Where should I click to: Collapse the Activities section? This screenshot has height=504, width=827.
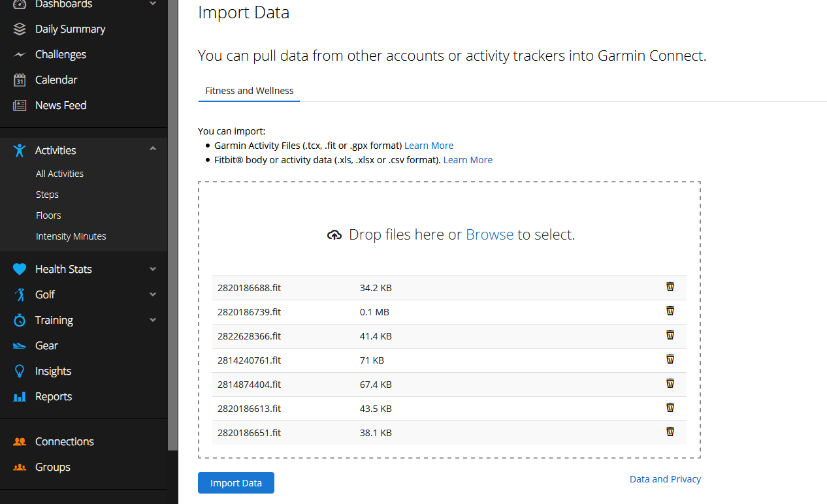tap(152, 150)
